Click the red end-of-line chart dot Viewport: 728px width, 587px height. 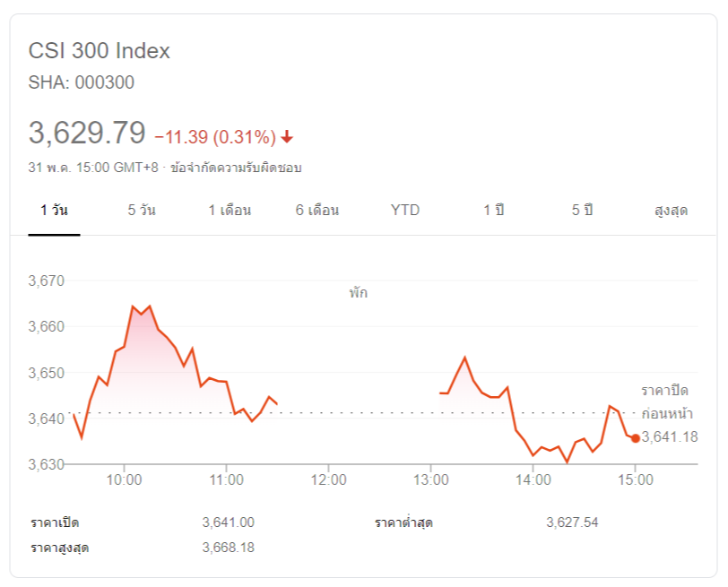[636, 438]
